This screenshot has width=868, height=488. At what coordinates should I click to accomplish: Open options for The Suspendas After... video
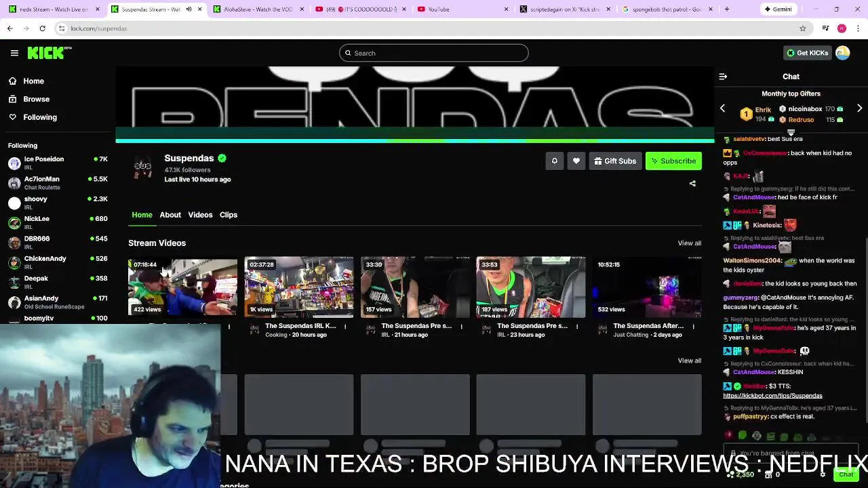coord(693,326)
